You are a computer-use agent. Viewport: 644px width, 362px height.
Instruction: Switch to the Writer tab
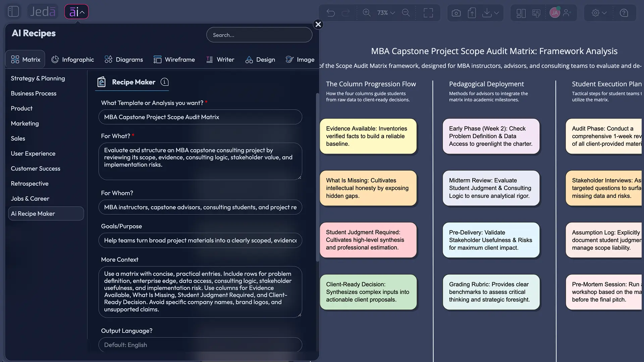pos(220,59)
